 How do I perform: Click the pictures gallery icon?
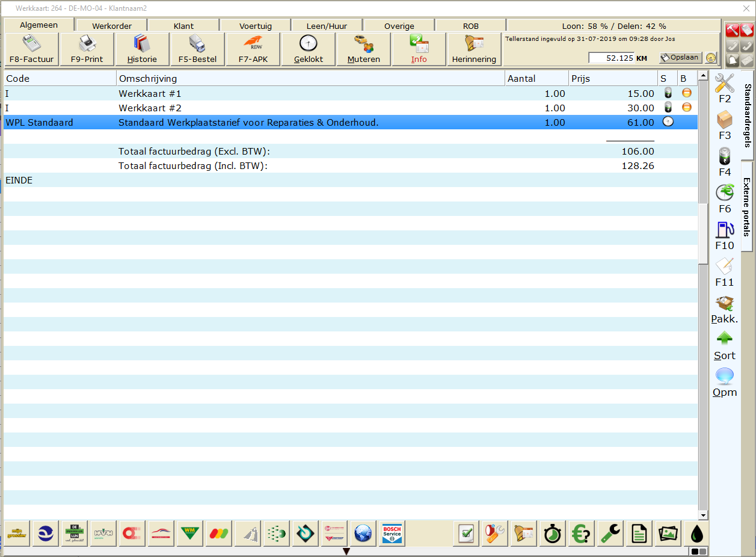pyautogui.click(x=668, y=534)
